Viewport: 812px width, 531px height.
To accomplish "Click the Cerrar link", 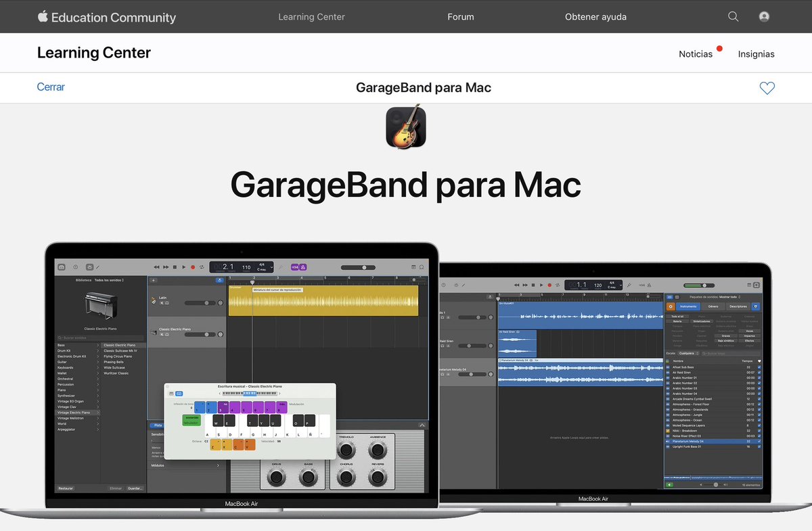I will (51, 87).
